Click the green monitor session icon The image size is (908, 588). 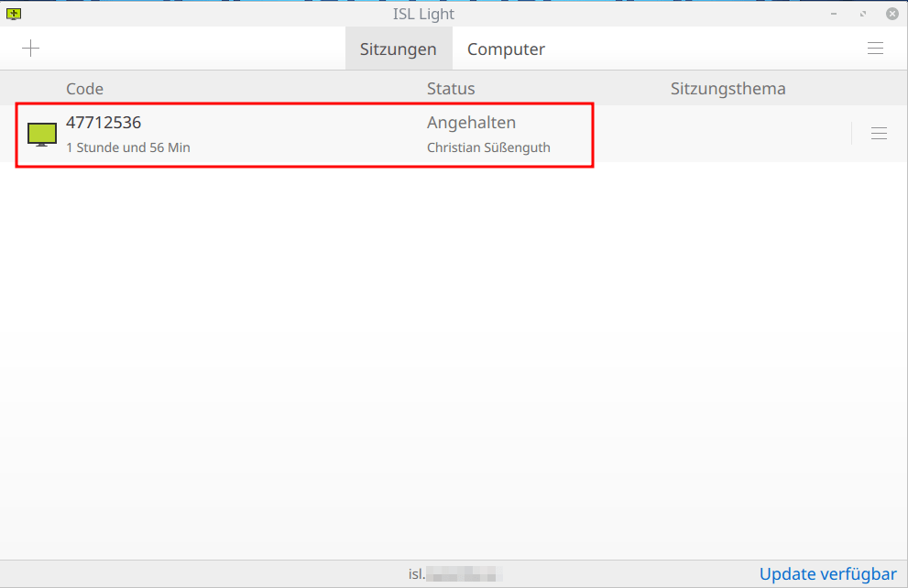click(x=42, y=135)
